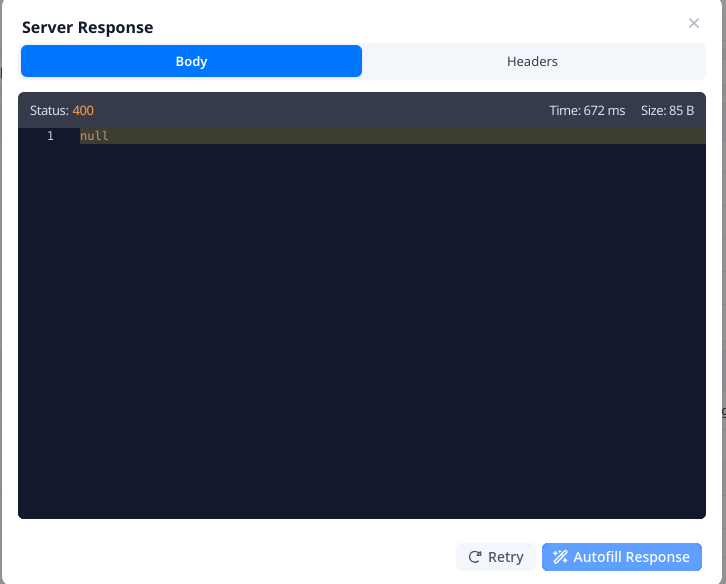
Task: Close the Server Response dialog
Action: (693, 23)
